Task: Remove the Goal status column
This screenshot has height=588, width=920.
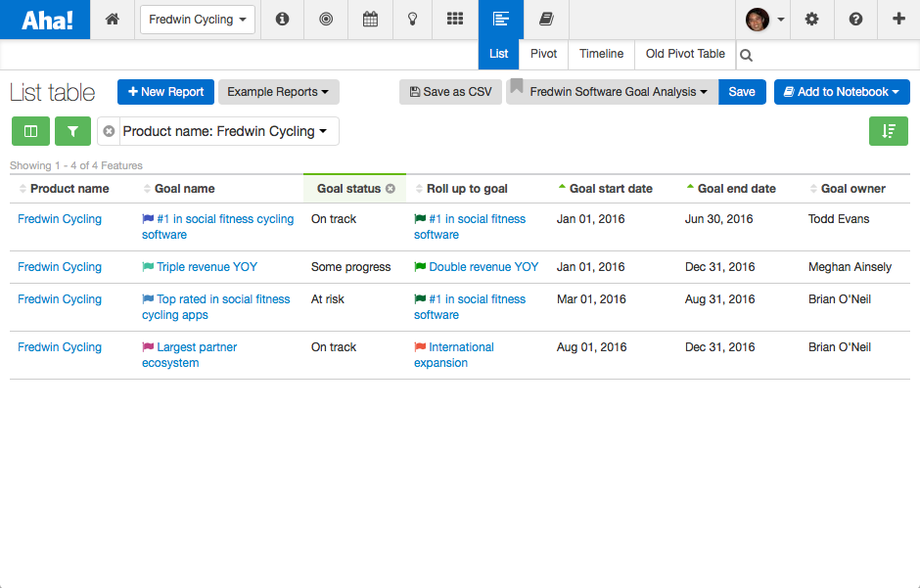Action: [x=391, y=189]
